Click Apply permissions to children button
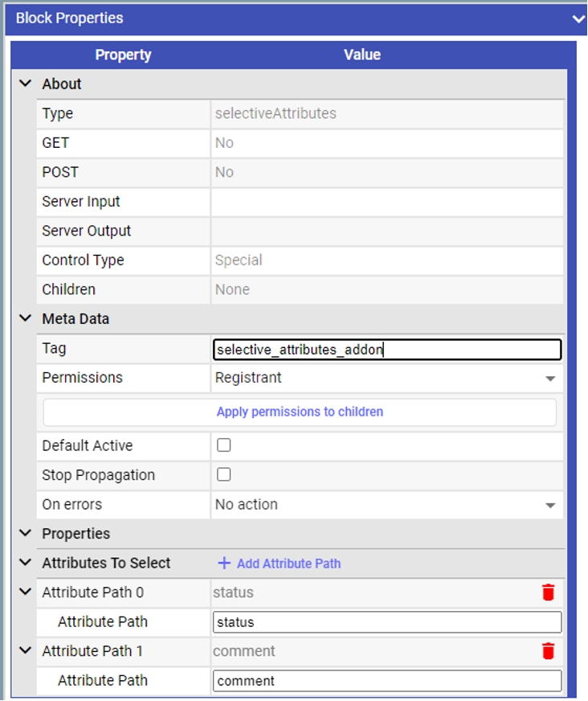 tap(300, 412)
